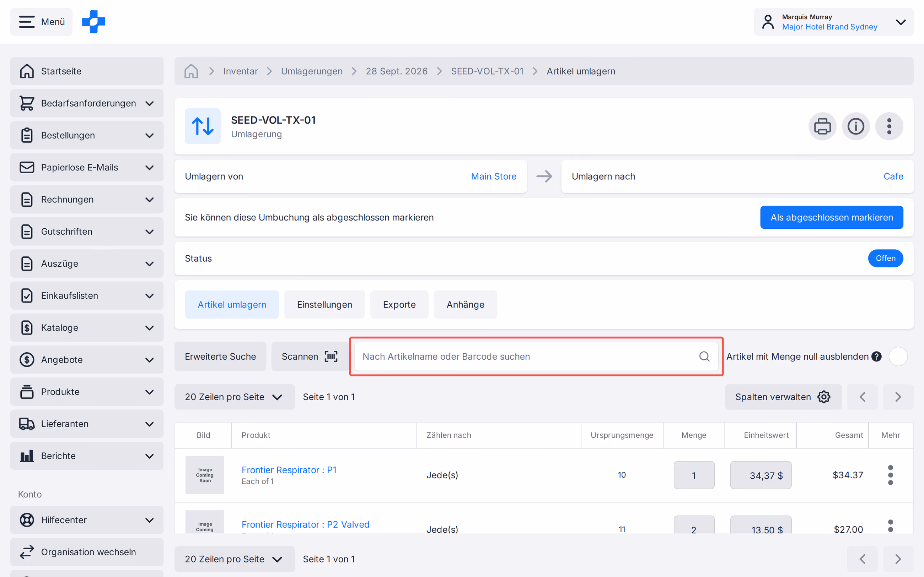Open the transfer info icon
Viewport: 924px width, 577px height.
(x=856, y=126)
